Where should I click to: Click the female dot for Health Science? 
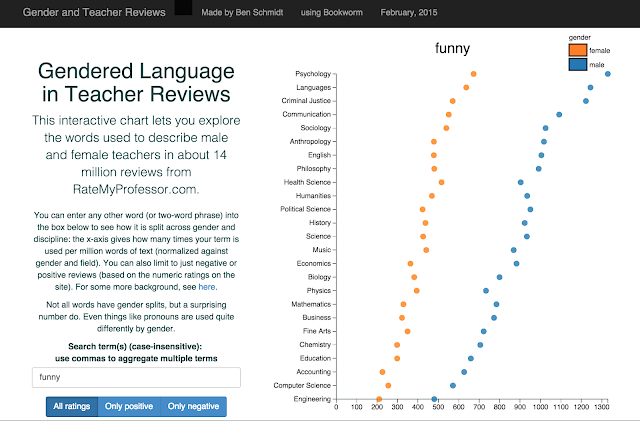441,182
